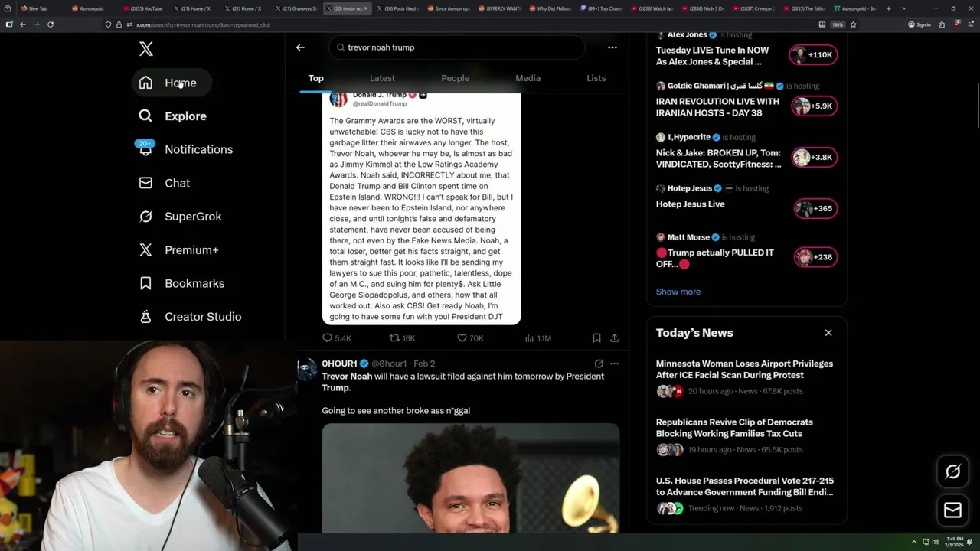Bookmark the Trump statement post
Image resolution: width=980 pixels, height=551 pixels.
click(596, 338)
